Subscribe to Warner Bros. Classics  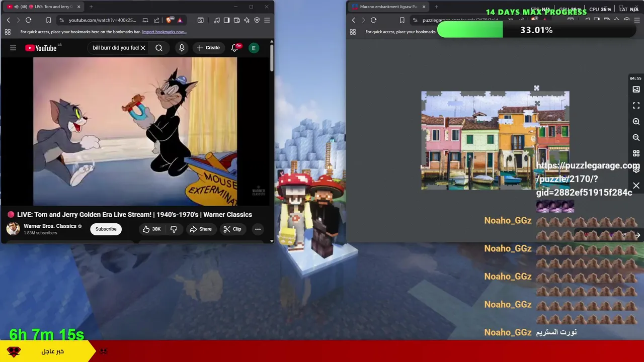point(106,229)
